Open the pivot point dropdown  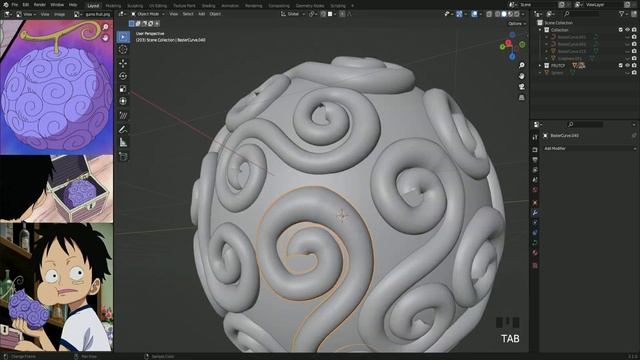click(313, 14)
